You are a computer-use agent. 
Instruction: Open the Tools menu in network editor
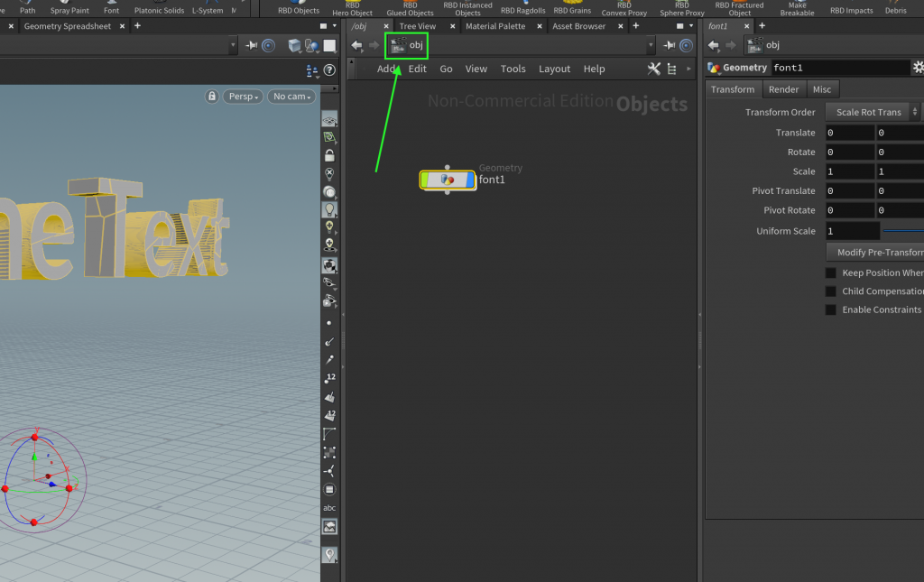tap(513, 69)
